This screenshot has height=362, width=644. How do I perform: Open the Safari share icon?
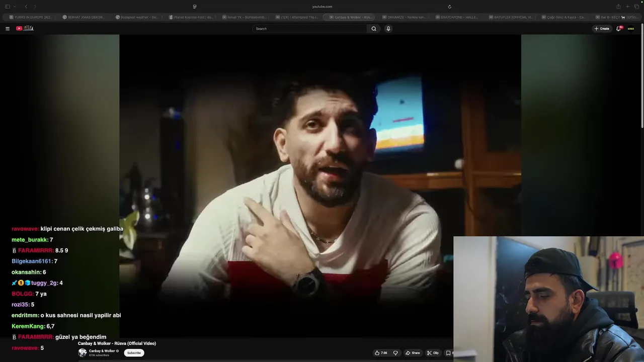pyautogui.click(x=618, y=7)
